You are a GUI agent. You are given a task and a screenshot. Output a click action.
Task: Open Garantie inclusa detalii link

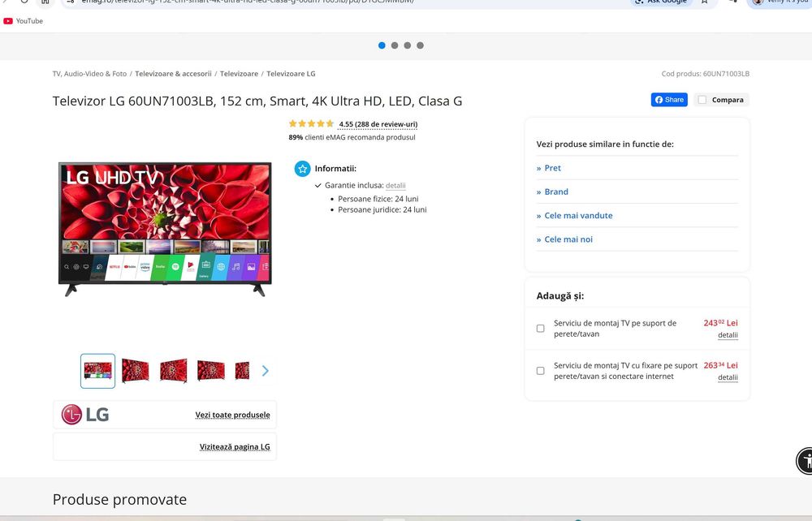coord(395,186)
